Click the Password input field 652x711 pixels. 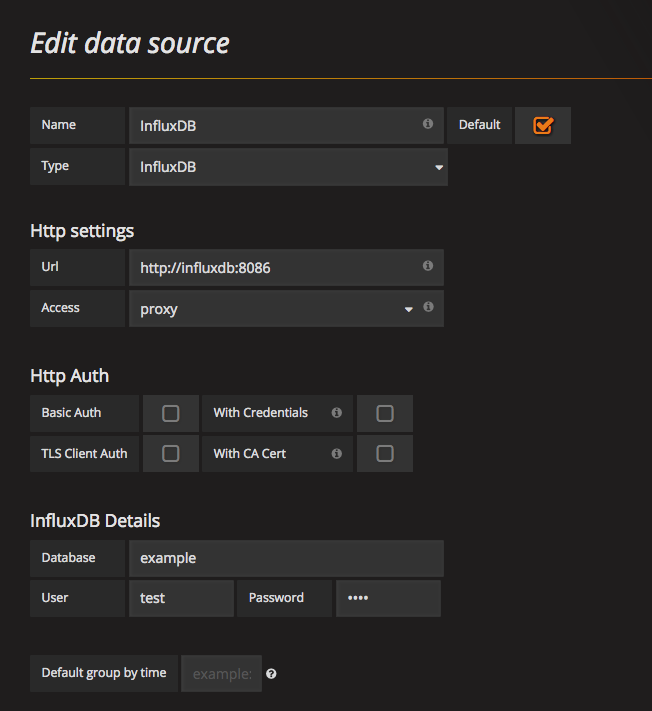388,598
